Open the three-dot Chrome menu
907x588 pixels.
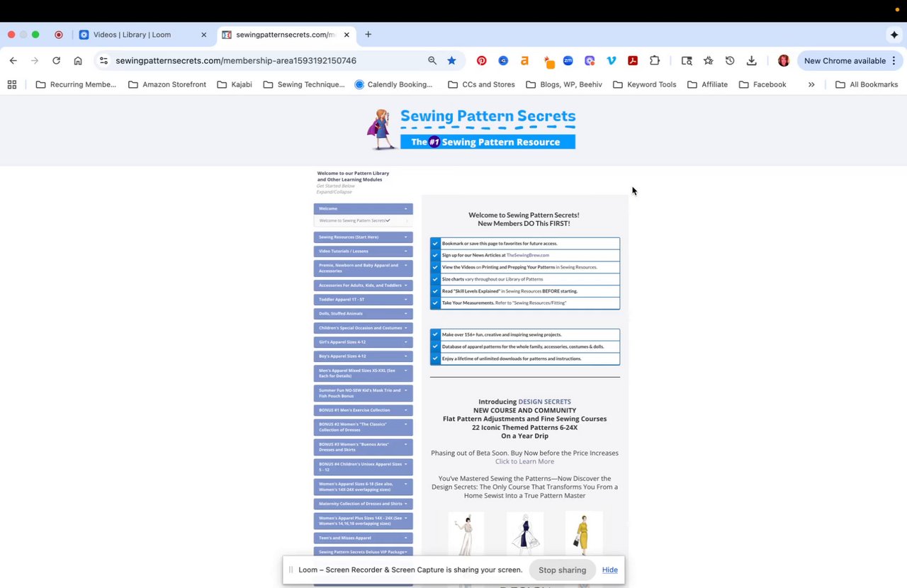tap(894, 61)
